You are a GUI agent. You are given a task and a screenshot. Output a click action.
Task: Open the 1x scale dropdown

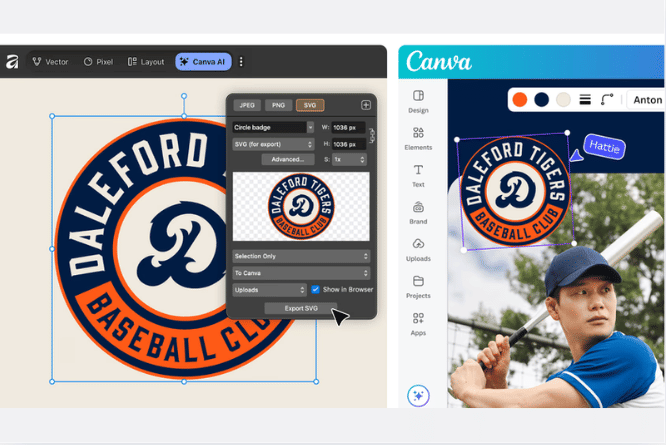click(349, 159)
